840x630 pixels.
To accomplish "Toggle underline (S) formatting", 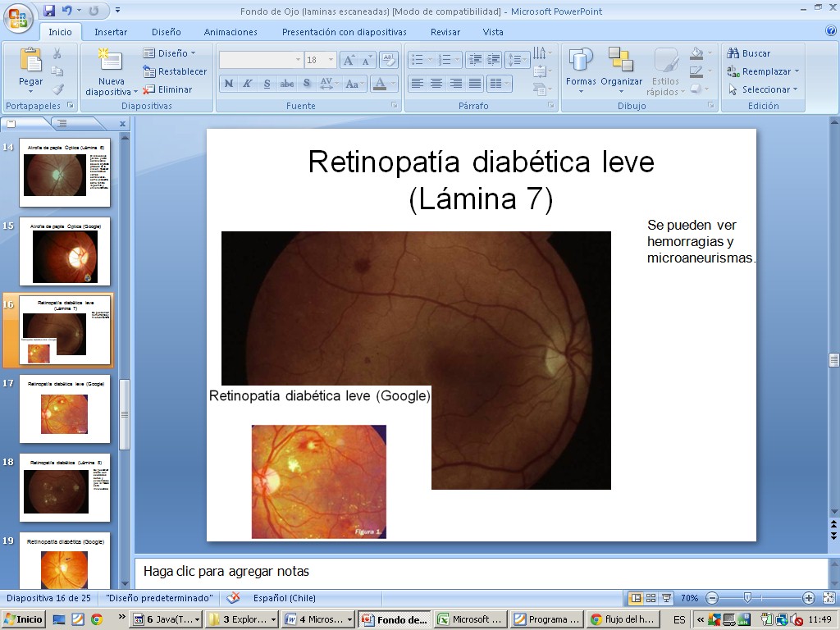I will 267,84.
